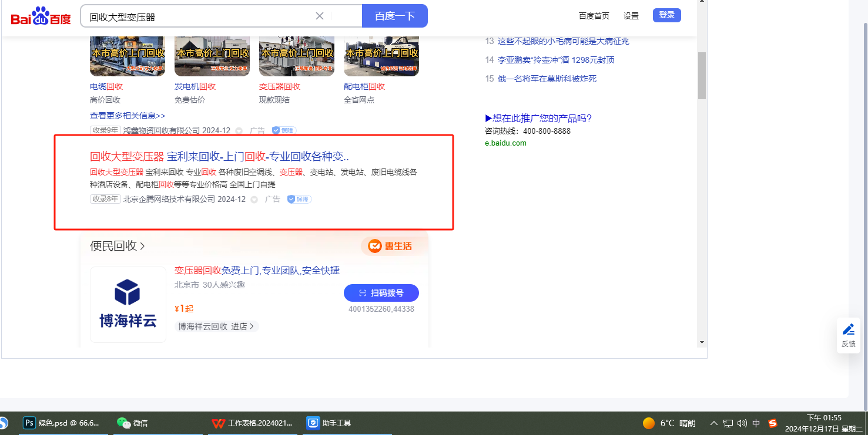Viewport: 868px width, 435px height.
Task: Open the 设置 menu
Action: [x=631, y=16]
